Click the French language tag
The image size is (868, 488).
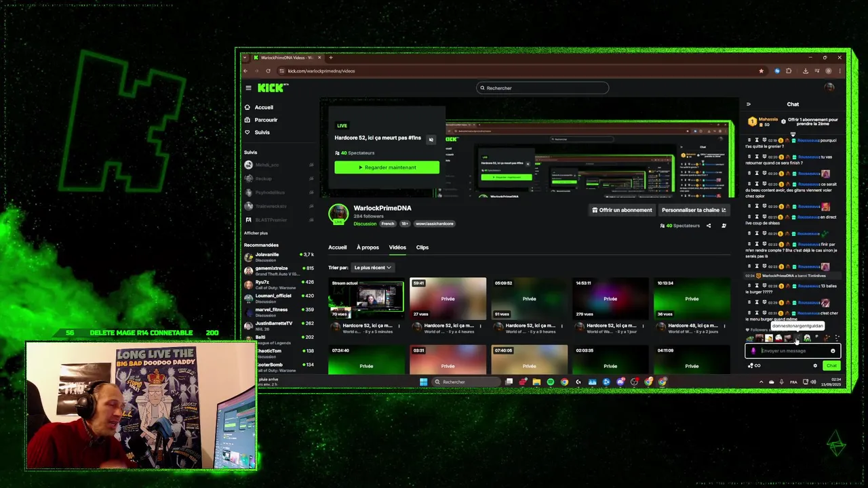click(x=388, y=224)
